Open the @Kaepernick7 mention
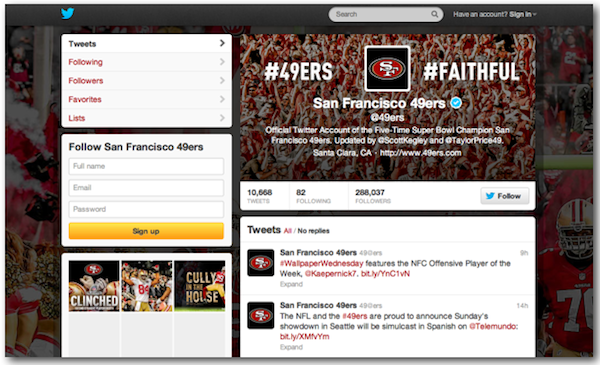600x365 pixels. 331,274
